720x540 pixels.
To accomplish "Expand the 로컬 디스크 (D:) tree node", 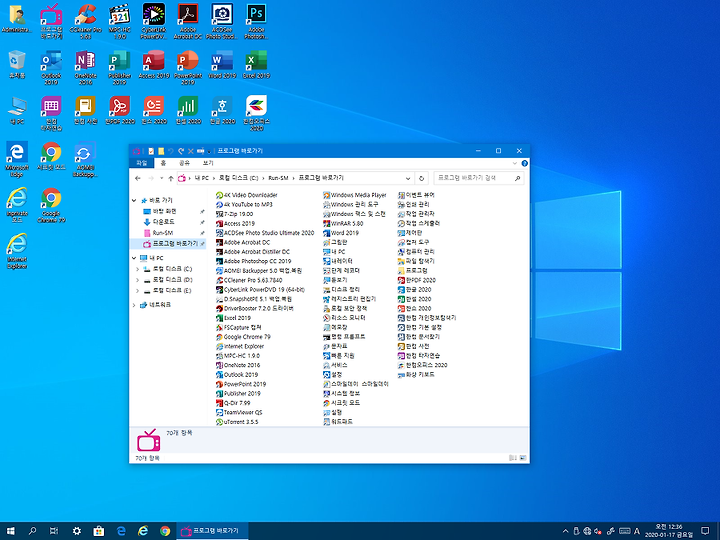I will [137, 280].
